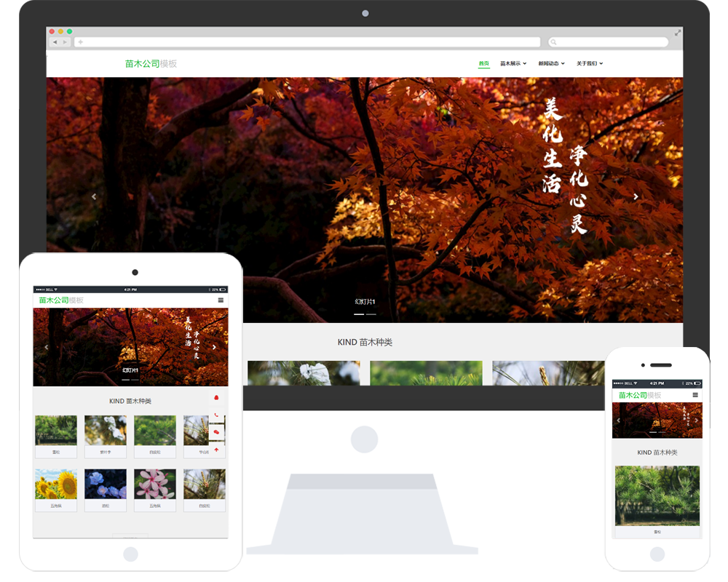Click the iMac power button circle

tap(365, 439)
